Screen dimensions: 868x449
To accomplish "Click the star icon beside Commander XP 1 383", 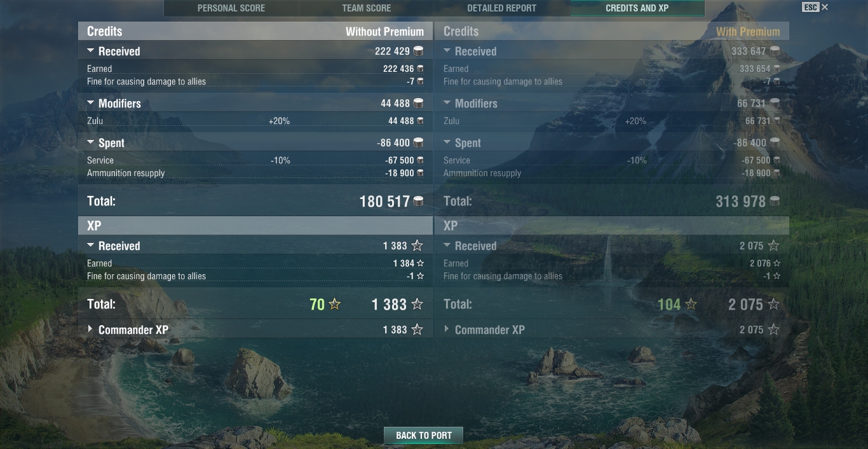I will point(417,329).
